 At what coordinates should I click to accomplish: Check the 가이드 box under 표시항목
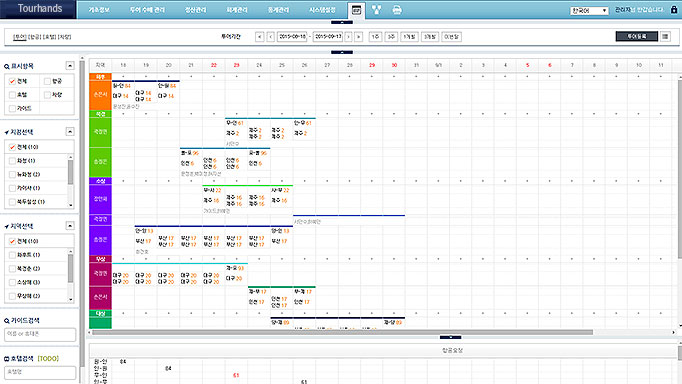12,108
